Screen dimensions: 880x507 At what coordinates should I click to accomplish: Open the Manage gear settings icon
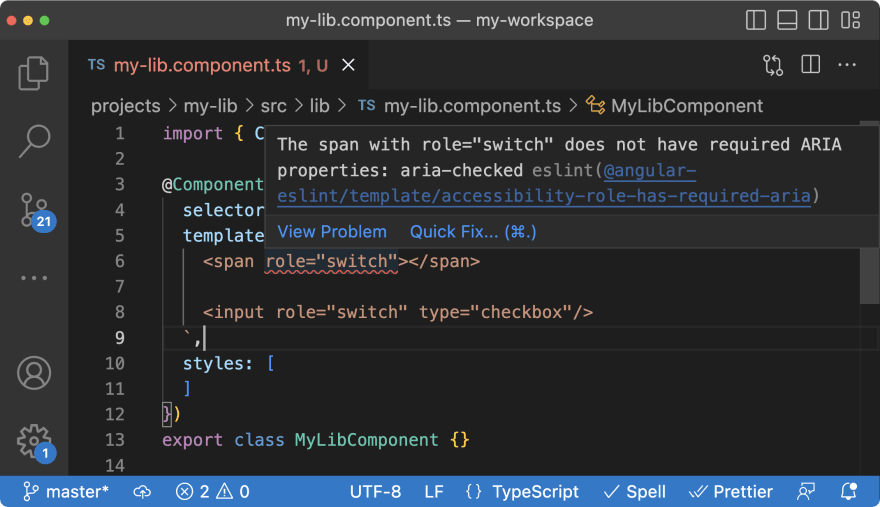pos(35,442)
